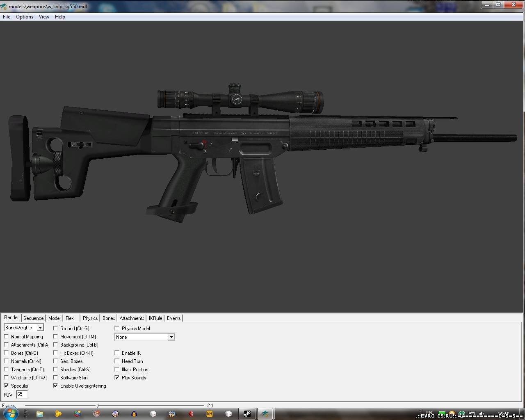Toggle Software Skin checkbox

[x=55, y=378]
